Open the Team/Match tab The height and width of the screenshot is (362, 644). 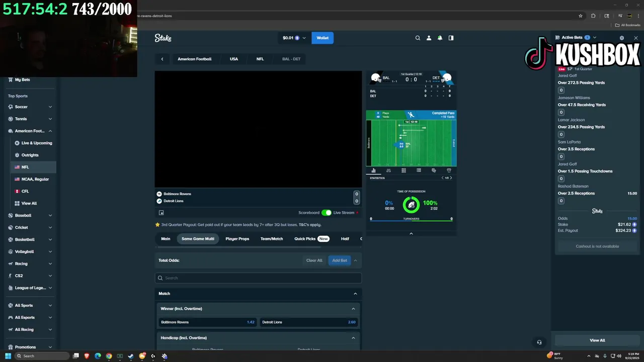point(272,239)
